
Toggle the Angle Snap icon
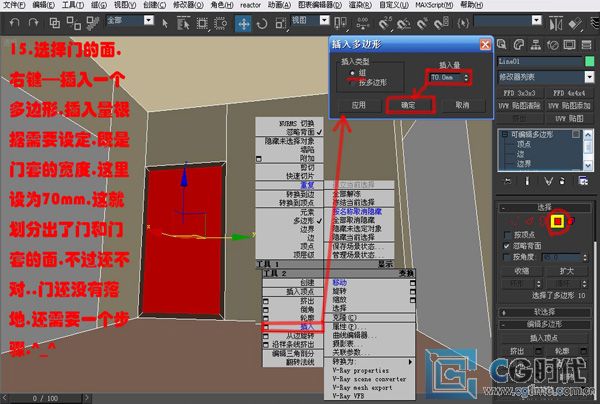pos(404,24)
